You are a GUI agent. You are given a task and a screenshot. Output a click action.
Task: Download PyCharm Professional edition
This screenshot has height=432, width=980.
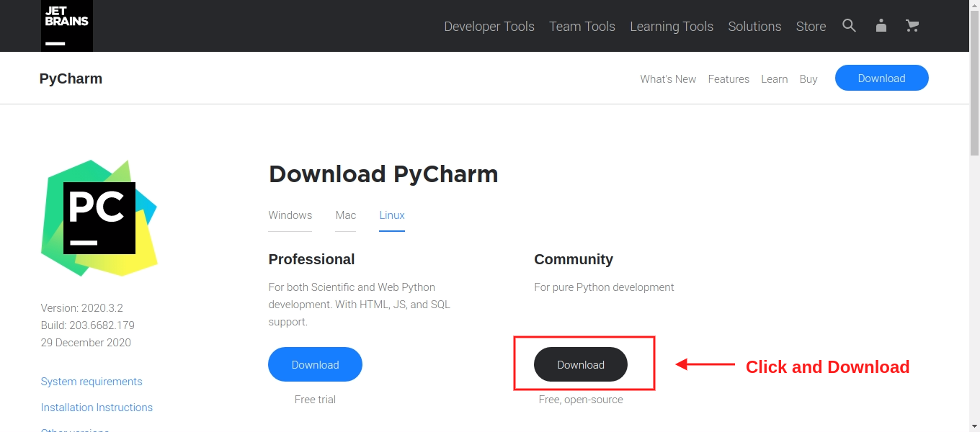(315, 364)
